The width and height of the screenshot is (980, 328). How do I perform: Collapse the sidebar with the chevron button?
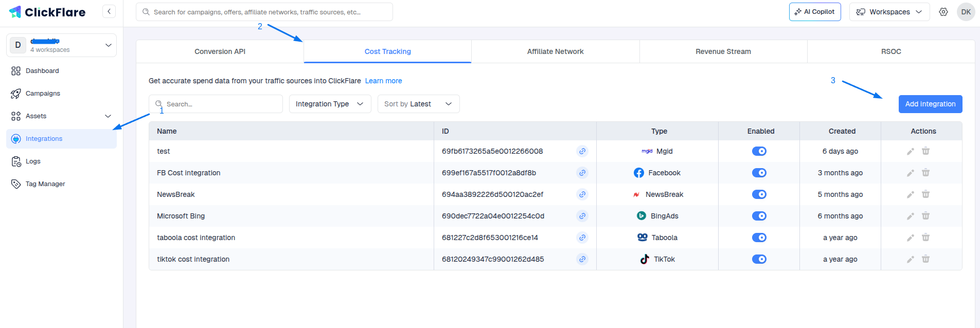[x=109, y=11]
